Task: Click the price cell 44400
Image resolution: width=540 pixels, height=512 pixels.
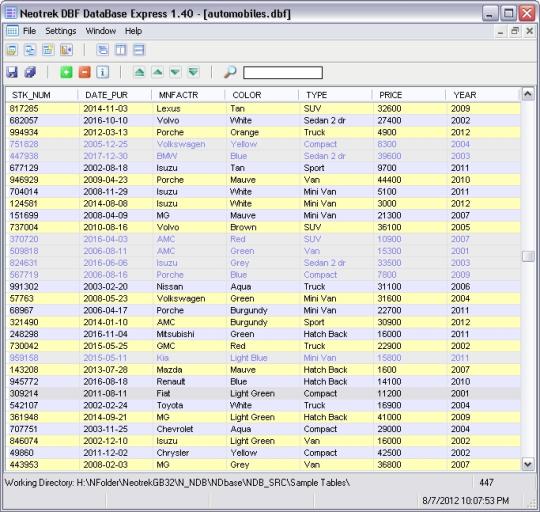Action: click(389, 180)
